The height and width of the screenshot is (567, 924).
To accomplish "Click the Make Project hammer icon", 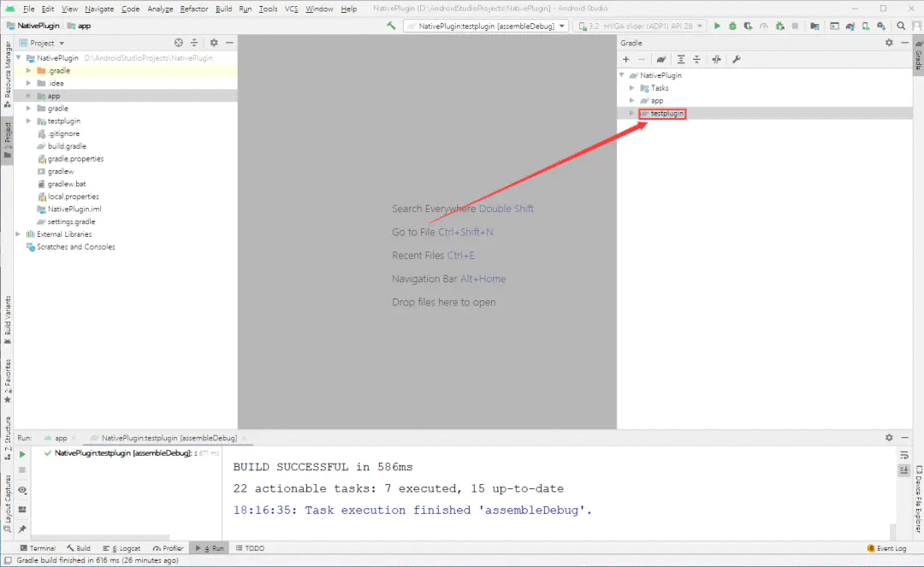I will point(392,26).
